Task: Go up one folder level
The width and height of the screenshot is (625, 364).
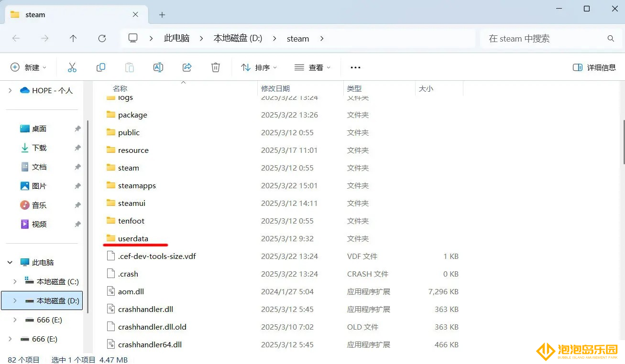Action: pos(73,39)
